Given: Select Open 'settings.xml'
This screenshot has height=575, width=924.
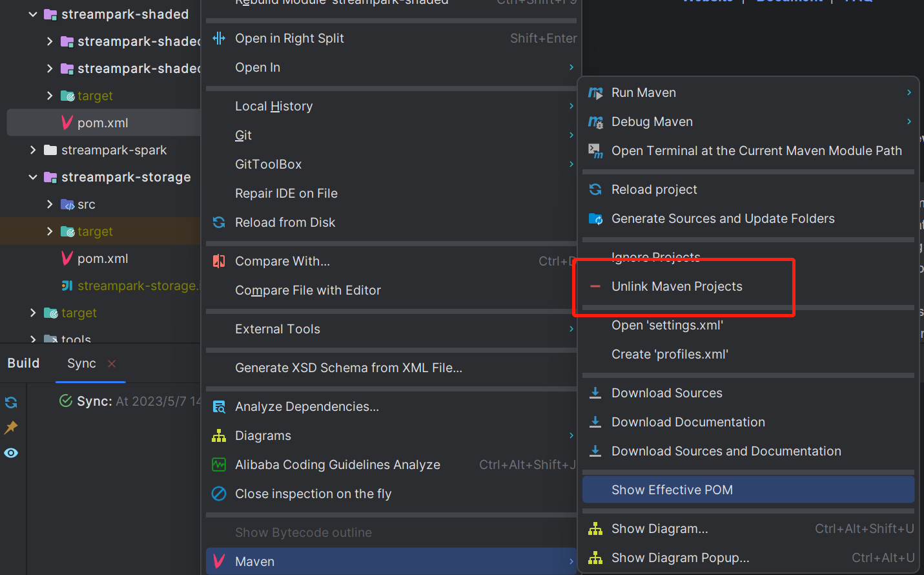Looking at the screenshot, I should pos(748,325).
